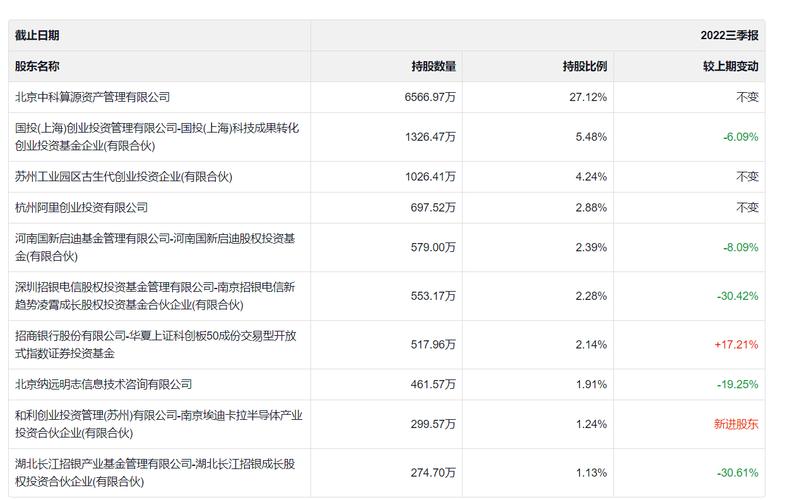Viewport: 792px width, 500px height.
Task: Click 湖北长江招银产业基金管理有限公司 shareholder name
Action: point(155,473)
